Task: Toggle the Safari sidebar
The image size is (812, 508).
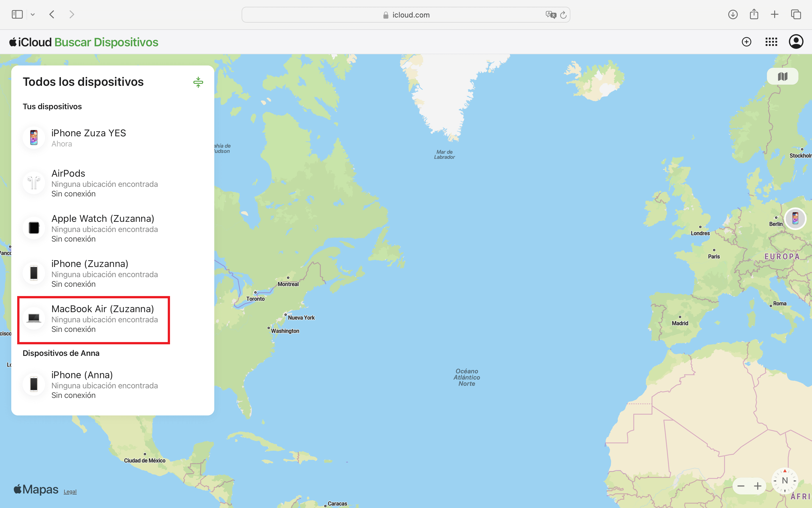Action: (17, 14)
